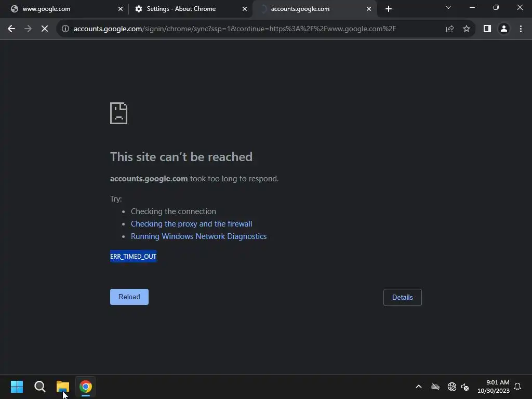Click the OneDrive tray icon
Viewport: 532px width, 399px height.
pyautogui.click(x=435, y=387)
